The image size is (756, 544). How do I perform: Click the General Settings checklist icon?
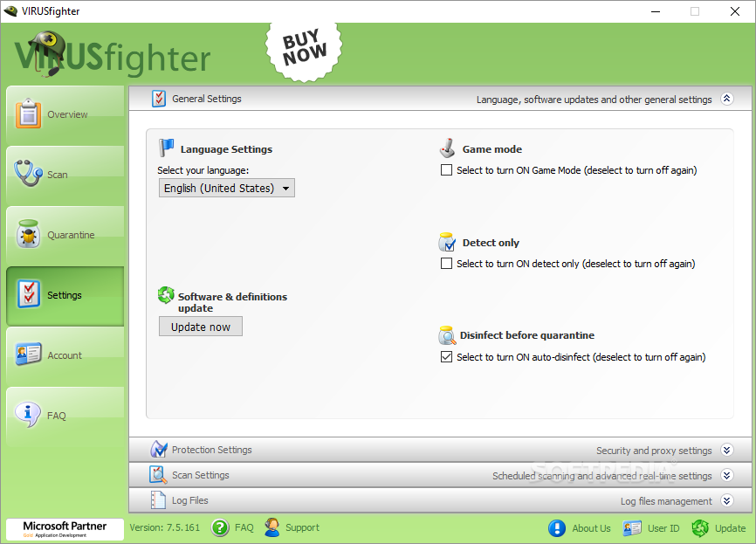point(159,99)
